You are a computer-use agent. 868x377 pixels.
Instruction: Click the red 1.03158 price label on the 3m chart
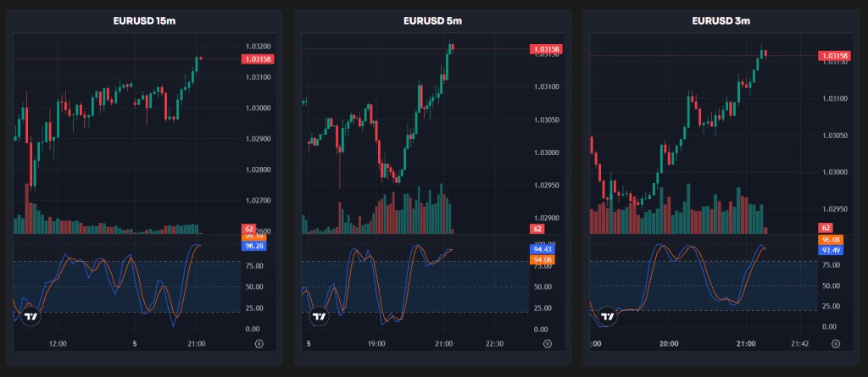(834, 56)
